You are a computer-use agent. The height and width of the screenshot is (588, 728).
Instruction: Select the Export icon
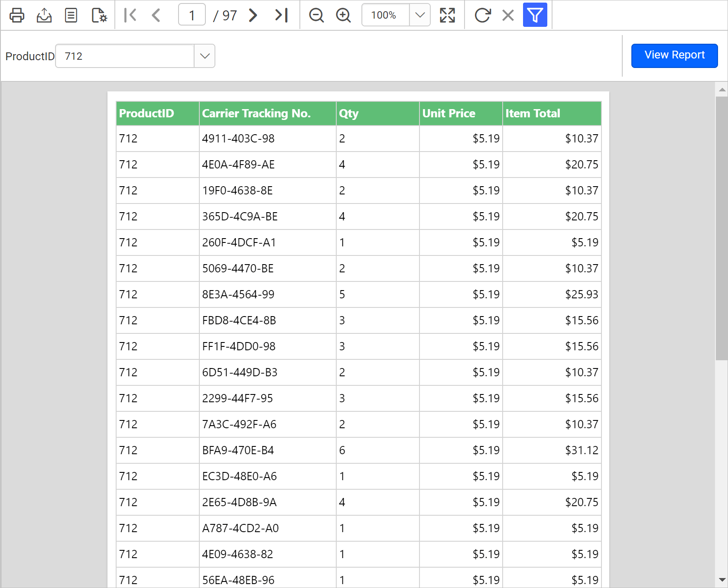point(44,15)
